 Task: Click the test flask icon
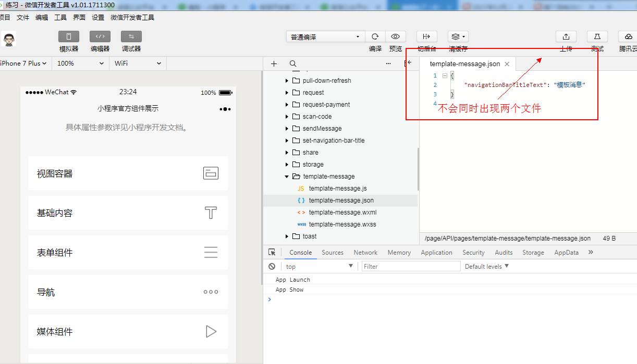pos(597,36)
